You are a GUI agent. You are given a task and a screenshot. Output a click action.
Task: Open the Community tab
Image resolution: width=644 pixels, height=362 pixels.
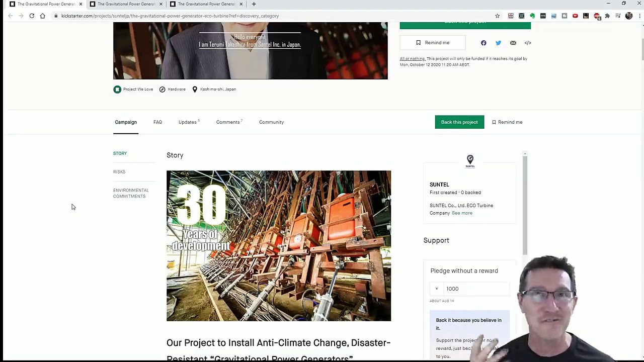tap(271, 122)
